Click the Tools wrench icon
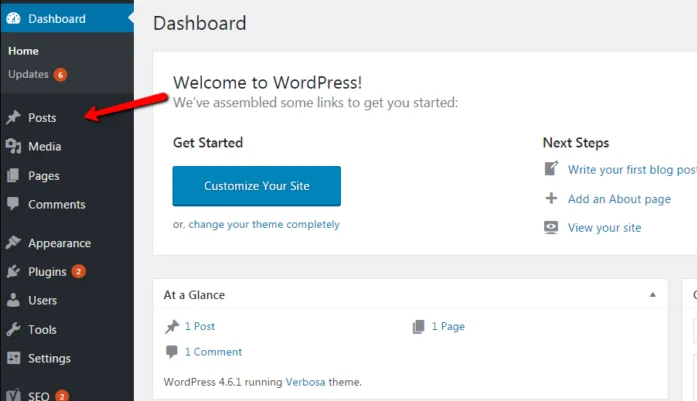 point(13,329)
